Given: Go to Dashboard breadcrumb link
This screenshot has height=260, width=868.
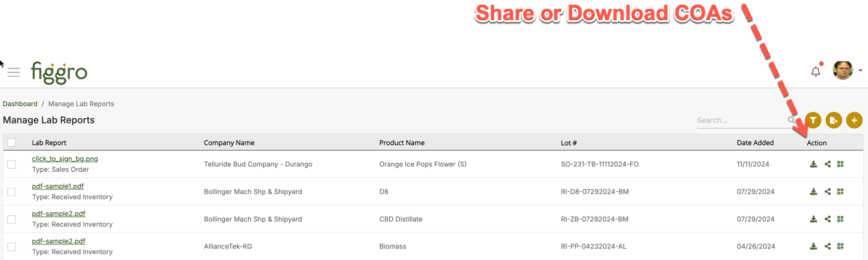Looking at the screenshot, I should 20,104.
